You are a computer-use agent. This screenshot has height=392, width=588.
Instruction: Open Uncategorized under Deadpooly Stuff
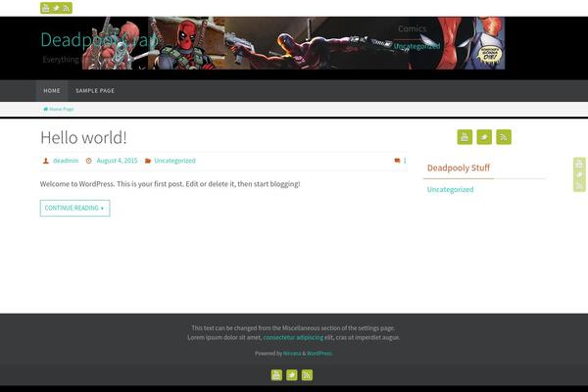451,189
